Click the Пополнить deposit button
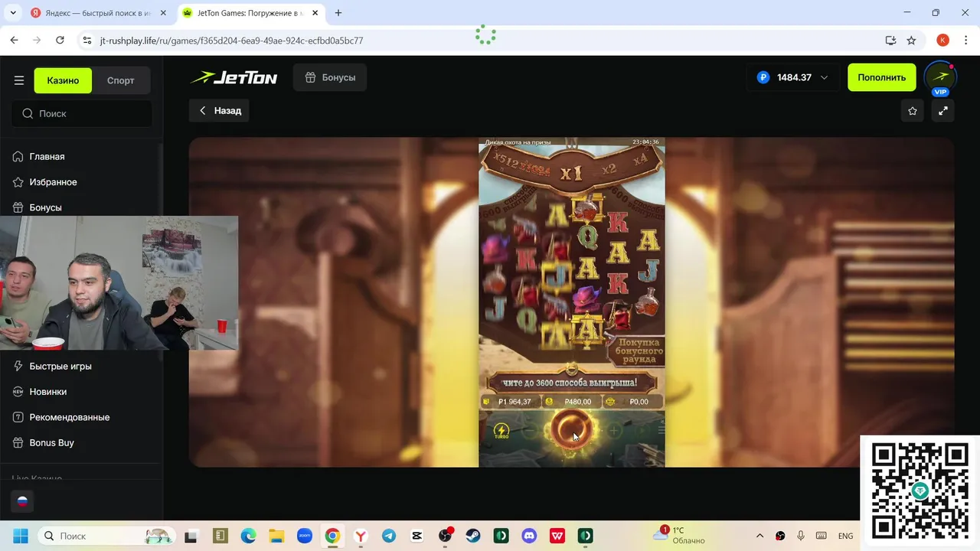This screenshot has height=551, width=980. [881, 77]
